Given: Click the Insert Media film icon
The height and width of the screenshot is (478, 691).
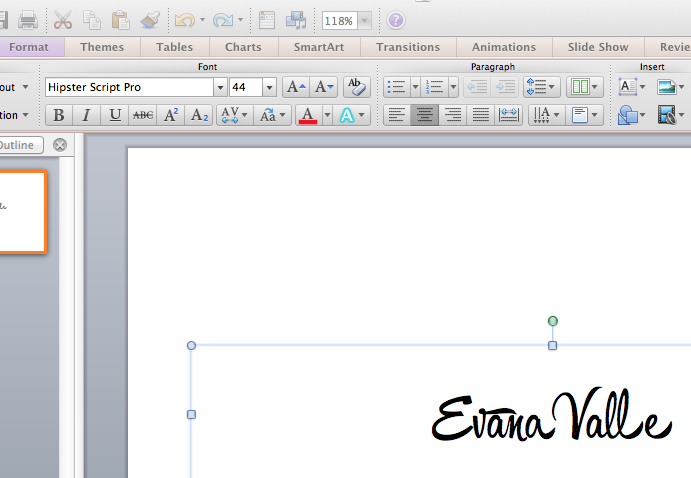Looking at the screenshot, I should 667,115.
